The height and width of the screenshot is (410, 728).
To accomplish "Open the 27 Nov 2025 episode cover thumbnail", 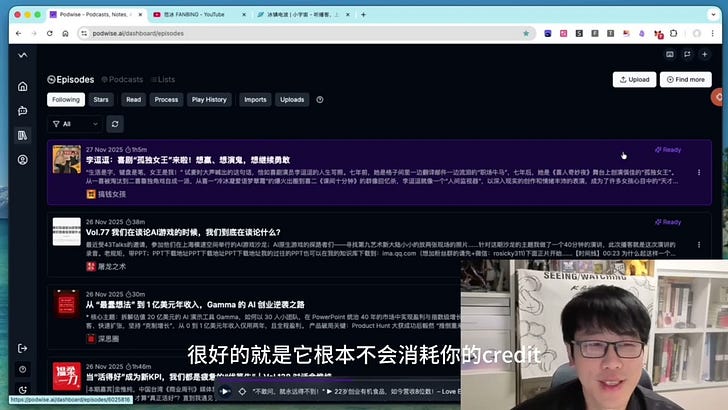I will point(66,159).
